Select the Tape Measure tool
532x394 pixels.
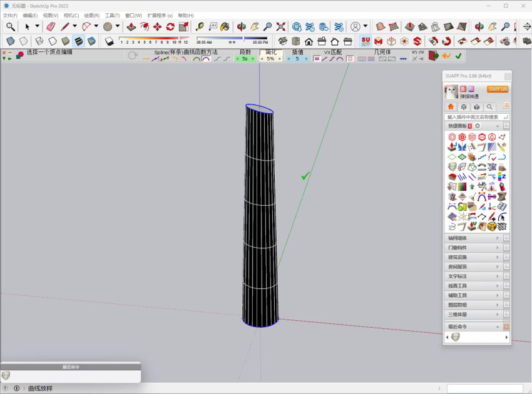pyautogui.click(x=200, y=26)
